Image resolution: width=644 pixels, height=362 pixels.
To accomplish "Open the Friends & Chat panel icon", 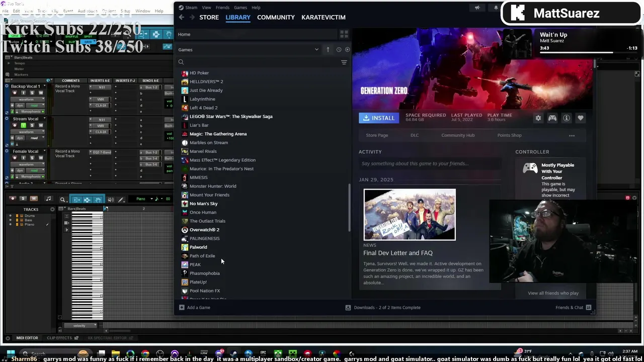I will [589, 307].
